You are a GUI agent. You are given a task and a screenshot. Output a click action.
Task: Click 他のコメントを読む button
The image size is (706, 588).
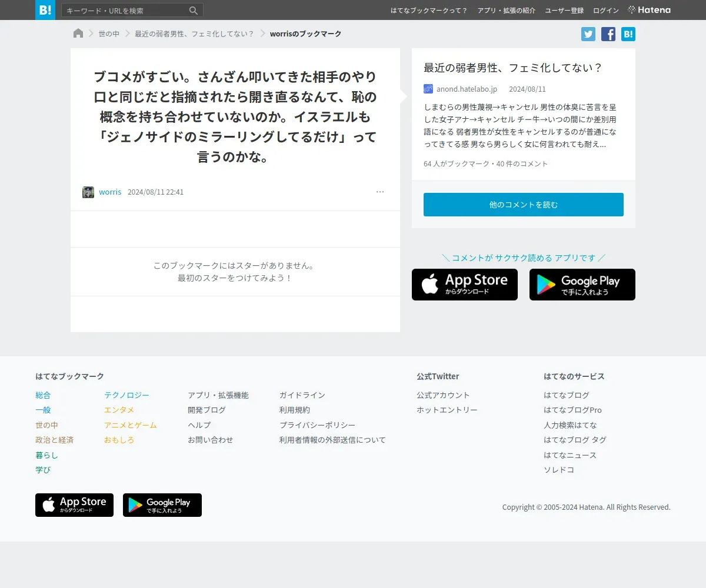[524, 205]
